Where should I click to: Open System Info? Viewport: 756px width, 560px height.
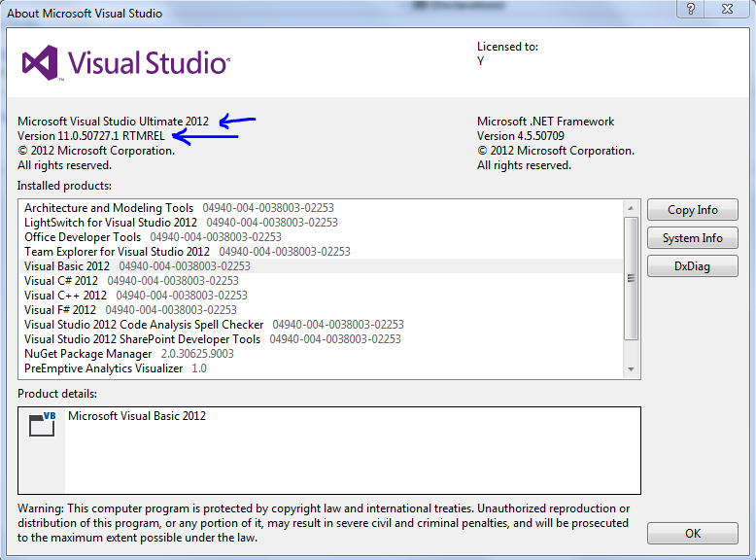(693, 238)
